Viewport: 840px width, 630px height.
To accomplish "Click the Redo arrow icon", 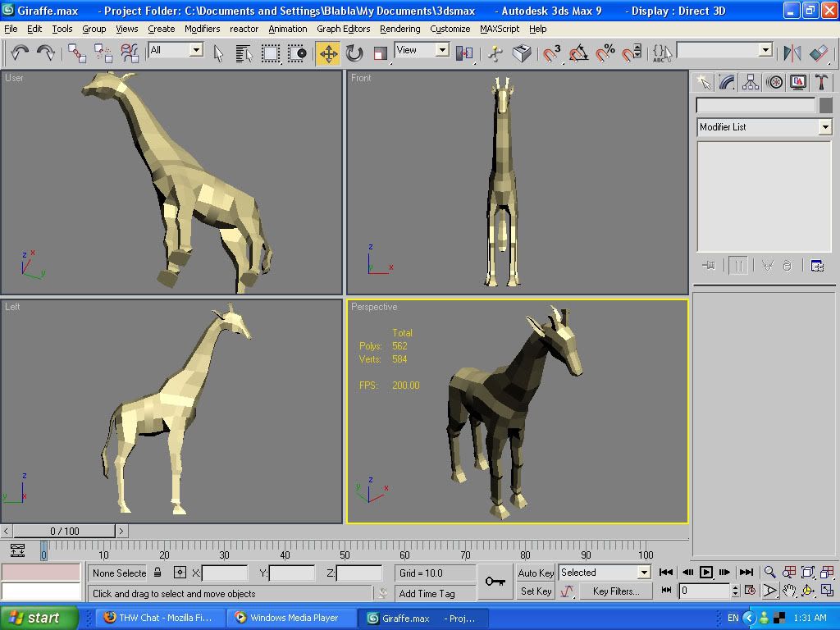I will [x=46, y=52].
